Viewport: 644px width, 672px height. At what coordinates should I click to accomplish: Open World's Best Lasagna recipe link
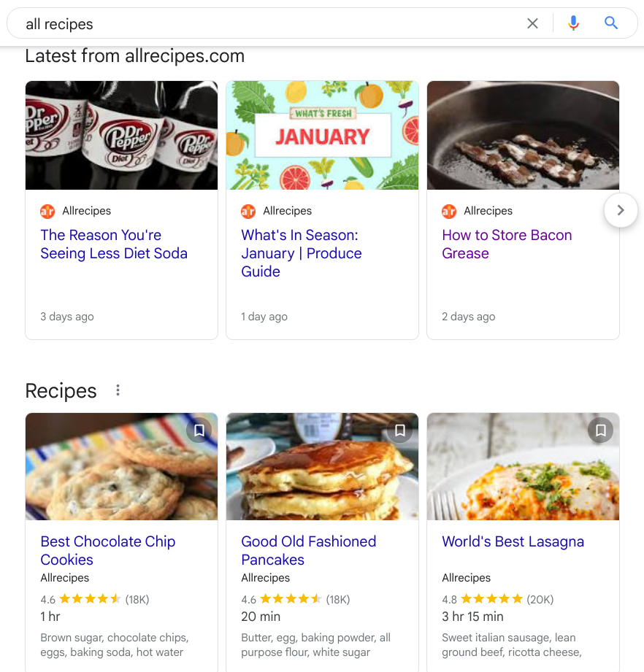(x=513, y=541)
